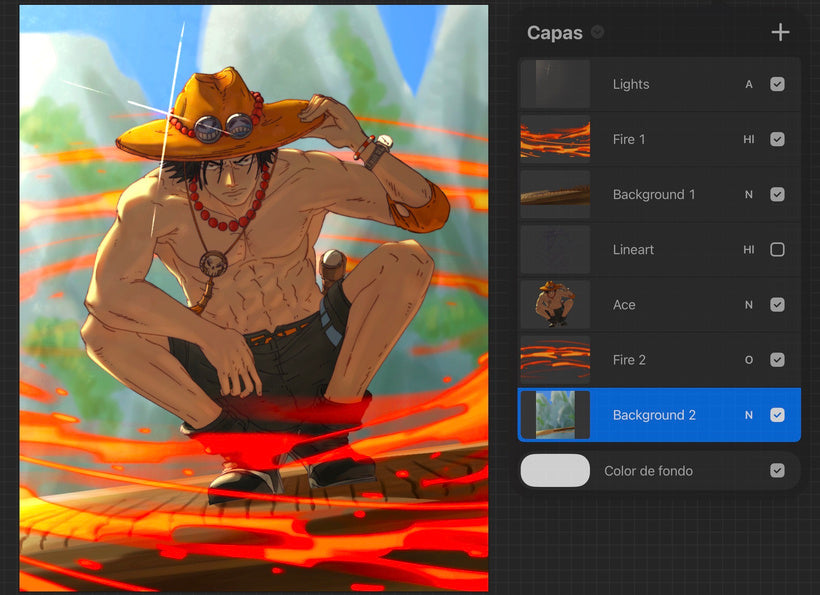Open blend mode HI on Fire 1 layer
820x595 pixels.
click(749, 139)
